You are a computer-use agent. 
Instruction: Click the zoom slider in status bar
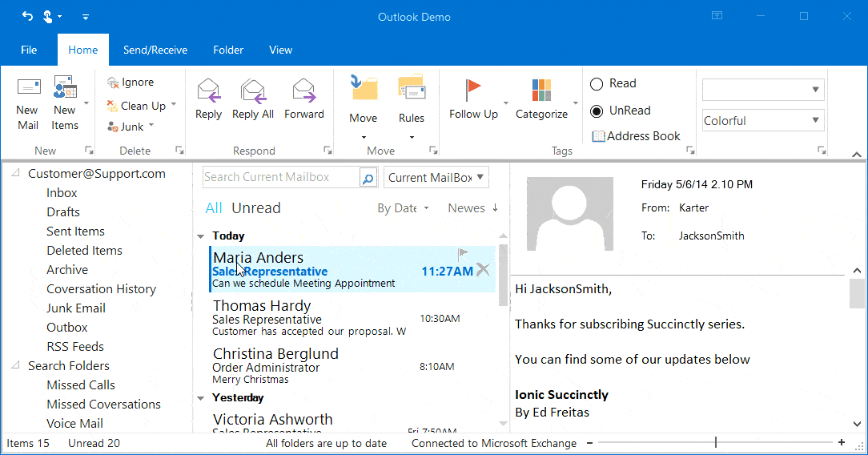[715, 443]
